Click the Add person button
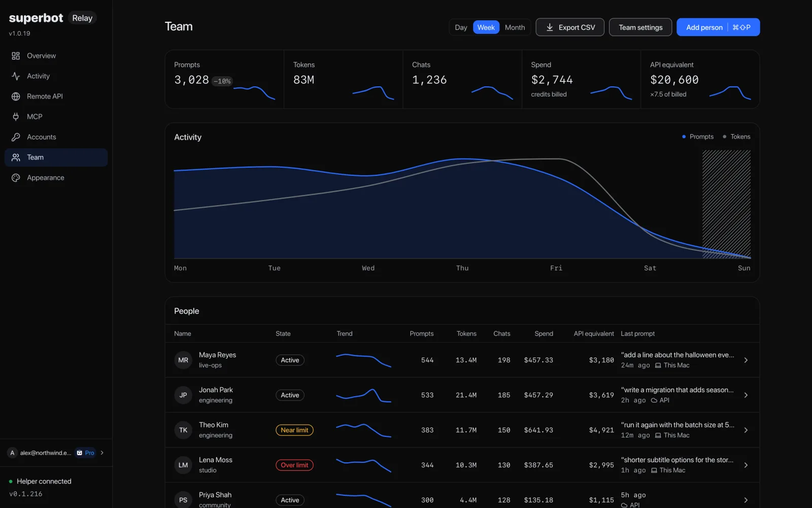 click(718, 27)
